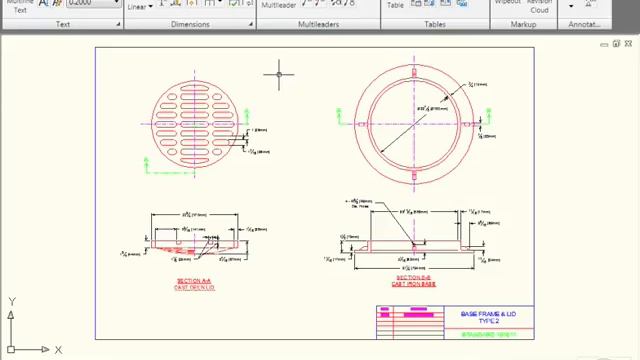Click the UCS origin icon in the drawing
Image resolution: width=640 pixels, height=360 pixels.
click(x=11, y=349)
